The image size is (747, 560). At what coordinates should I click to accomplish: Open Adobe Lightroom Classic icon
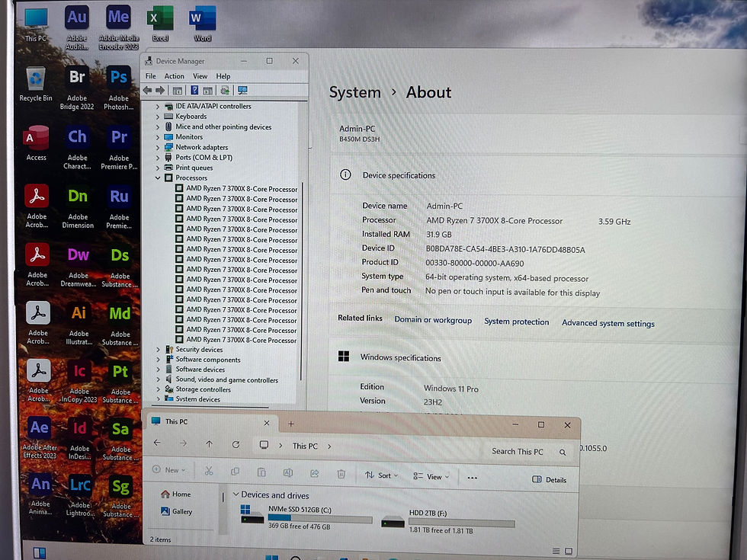[x=80, y=495]
